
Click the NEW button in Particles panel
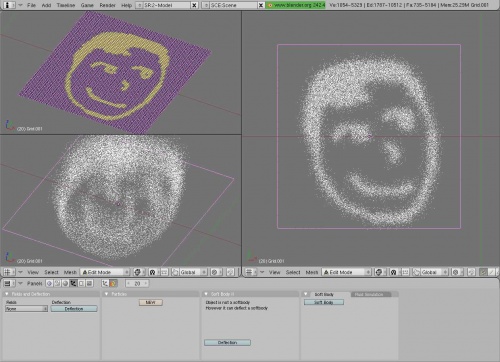(151, 302)
